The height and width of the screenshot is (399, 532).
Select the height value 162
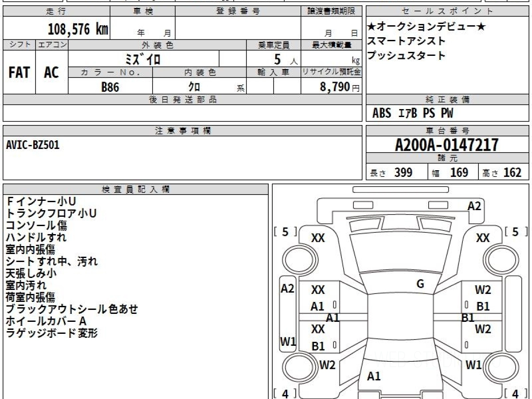512,172
